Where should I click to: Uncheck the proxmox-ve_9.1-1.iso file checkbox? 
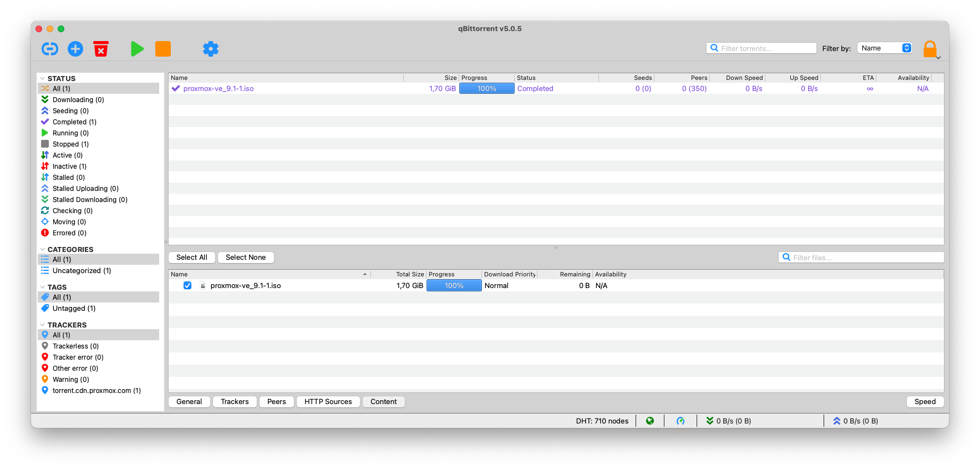coord(187,285)
